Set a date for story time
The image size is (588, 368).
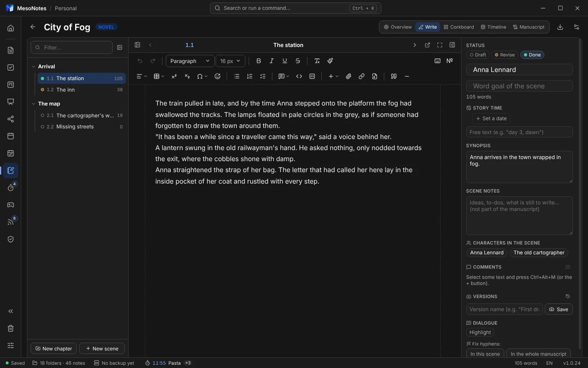[x=492, y=119]
